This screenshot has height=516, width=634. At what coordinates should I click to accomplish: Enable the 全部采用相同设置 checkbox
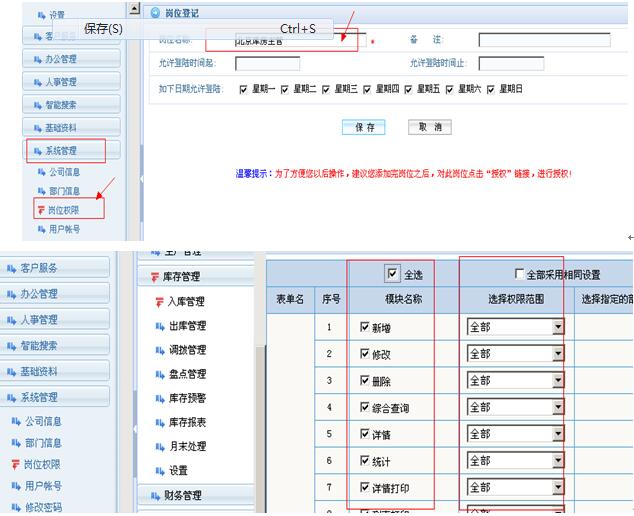pos(518,273)
